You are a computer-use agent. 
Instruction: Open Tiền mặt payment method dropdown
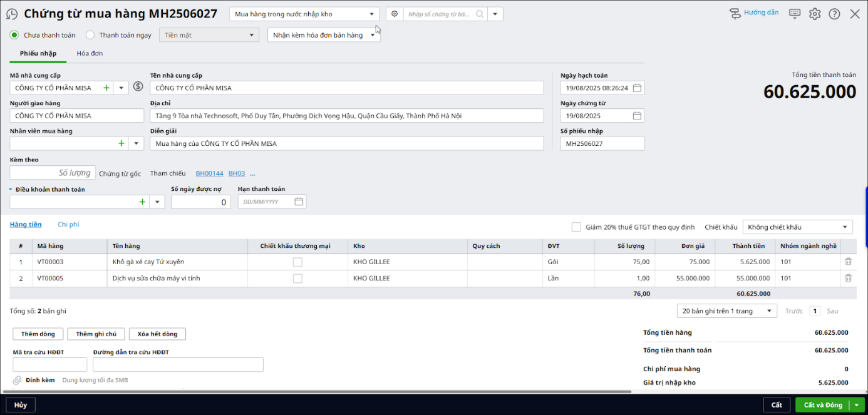209,35
